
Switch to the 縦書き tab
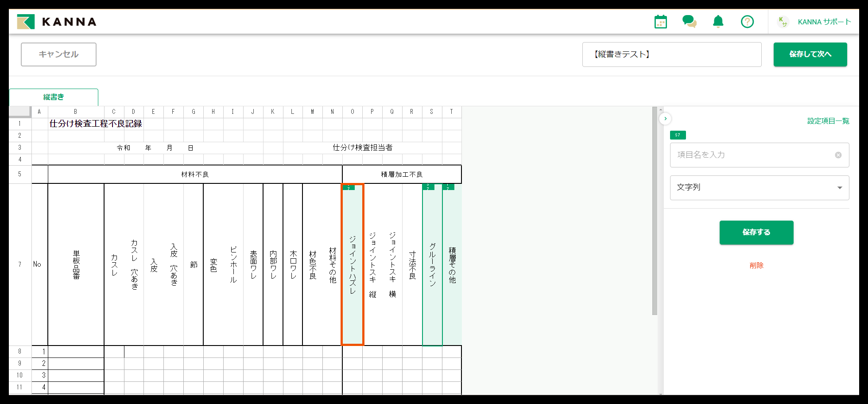click(53, 97)
